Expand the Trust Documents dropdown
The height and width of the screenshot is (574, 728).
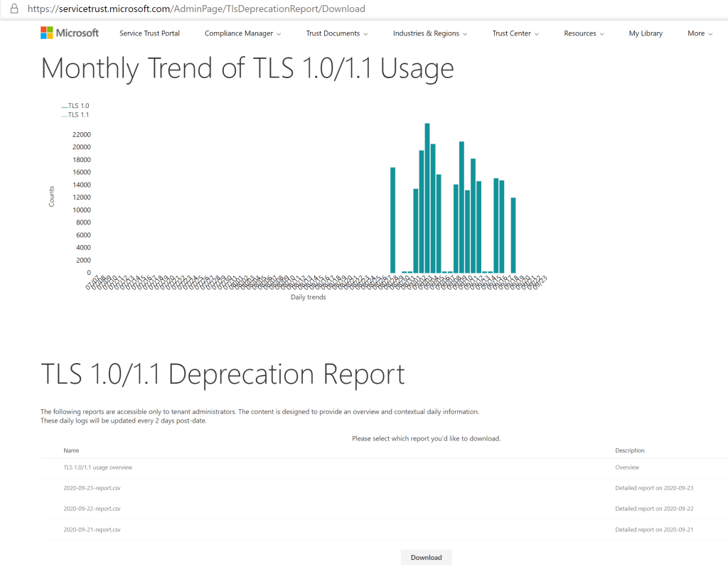337,33
